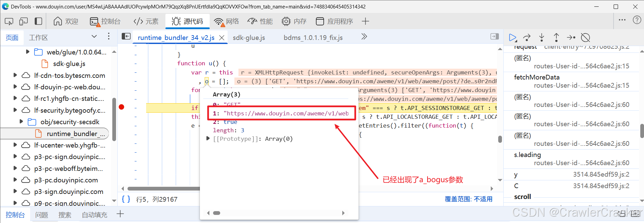Select p3-sign.douyinpic.com domain item
The height and width of the screenshot is (223, 644).
pos(69,192)
